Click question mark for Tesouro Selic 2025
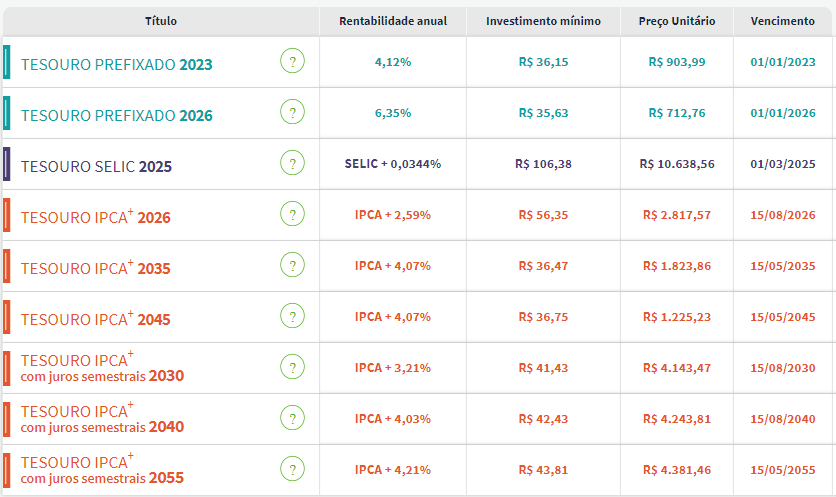 292,164
